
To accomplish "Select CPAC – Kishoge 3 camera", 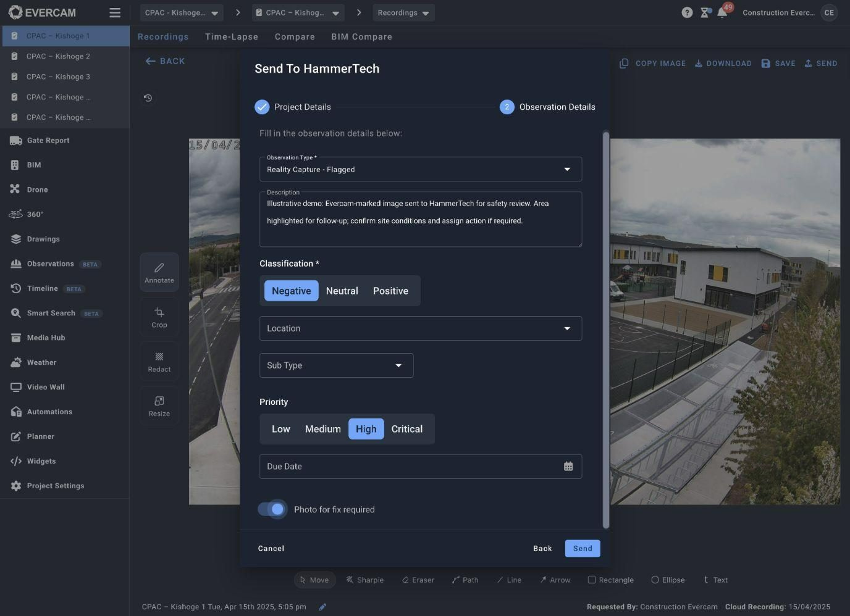I will (64, 77).
